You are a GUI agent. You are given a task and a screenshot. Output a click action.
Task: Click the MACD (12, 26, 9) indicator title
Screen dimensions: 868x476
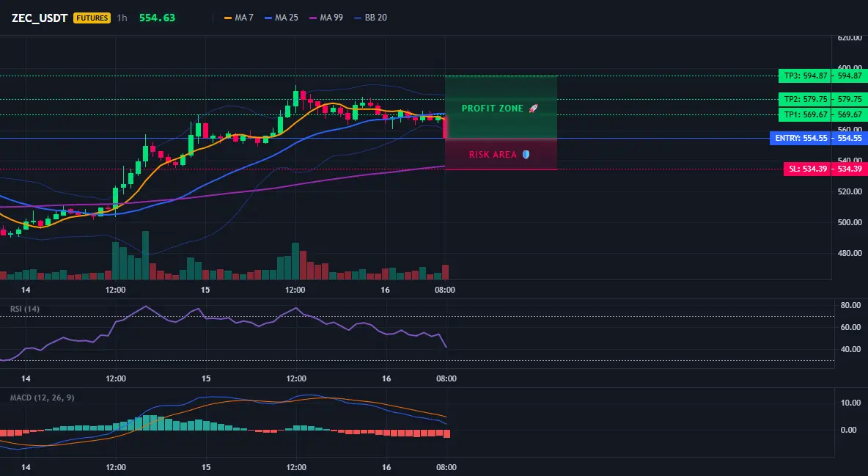click(42, 398)
